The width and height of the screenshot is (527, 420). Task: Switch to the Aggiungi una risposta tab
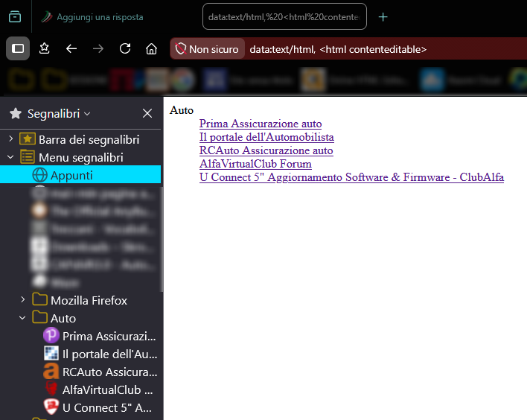(92, 17)
